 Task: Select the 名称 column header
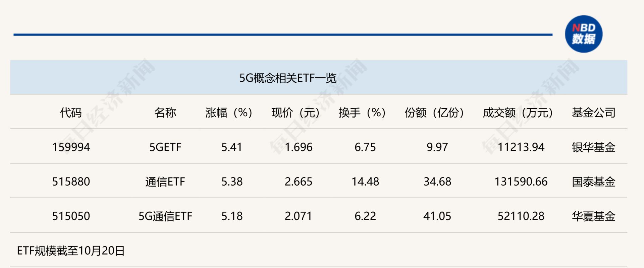tap(165, 113)
